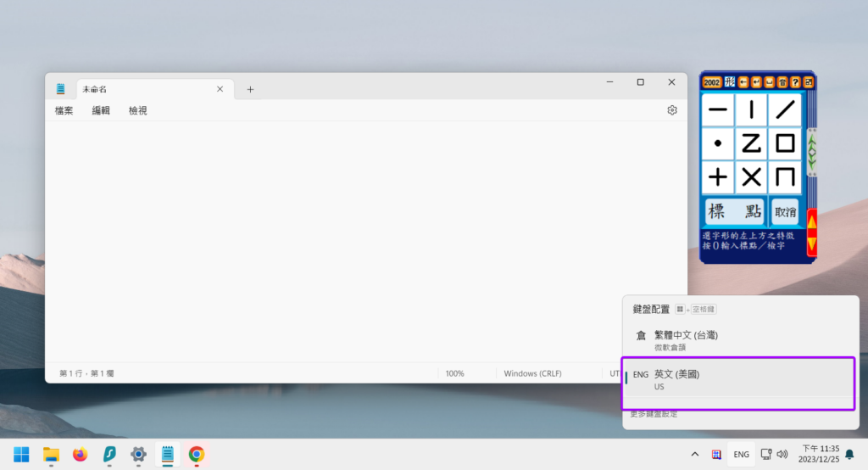Select 英文 (美國) US keyboard layout
This screenshot has width=868, height=470.
pos(739,380)
